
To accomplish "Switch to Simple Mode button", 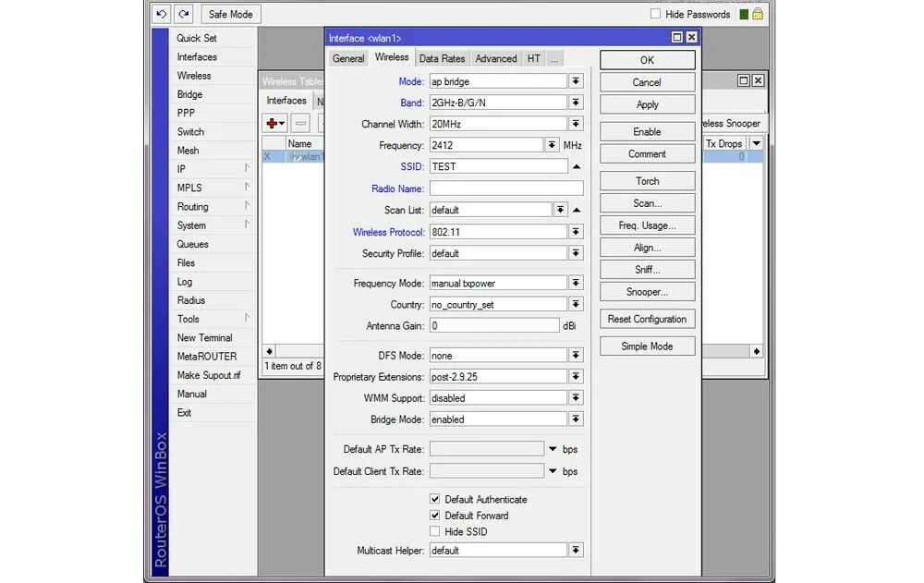I will (647, 346).
